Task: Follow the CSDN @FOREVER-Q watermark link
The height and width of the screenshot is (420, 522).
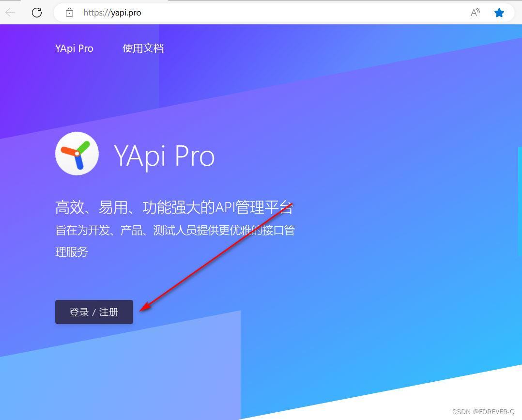Action: pyautogui.click(x=483, y=411)
